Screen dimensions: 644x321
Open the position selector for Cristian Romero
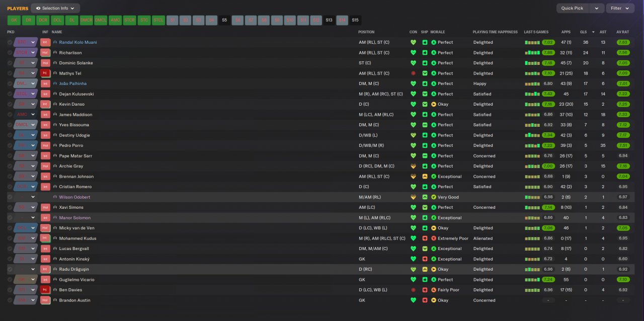tap(26, 187)
